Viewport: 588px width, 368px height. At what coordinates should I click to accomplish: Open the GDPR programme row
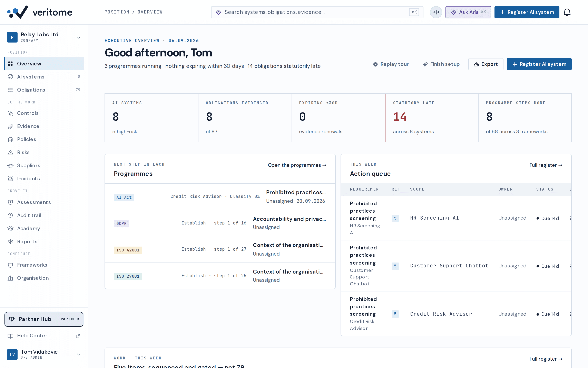(x=220, y=223)
